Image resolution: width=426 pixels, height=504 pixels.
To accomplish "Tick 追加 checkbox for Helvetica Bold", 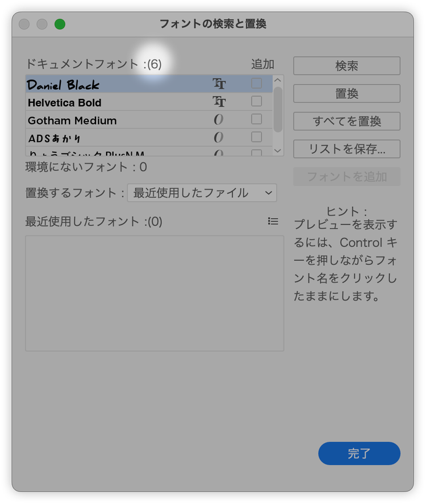I will [257, 102].
